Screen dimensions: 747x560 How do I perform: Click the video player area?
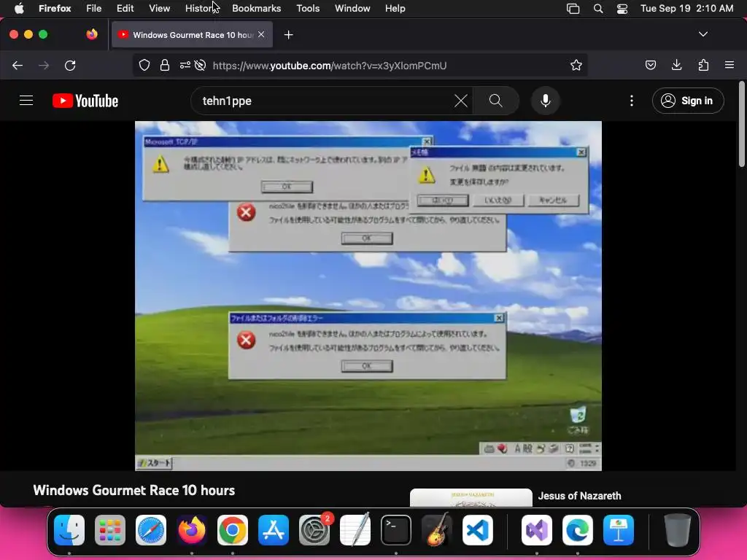point(368,296)
